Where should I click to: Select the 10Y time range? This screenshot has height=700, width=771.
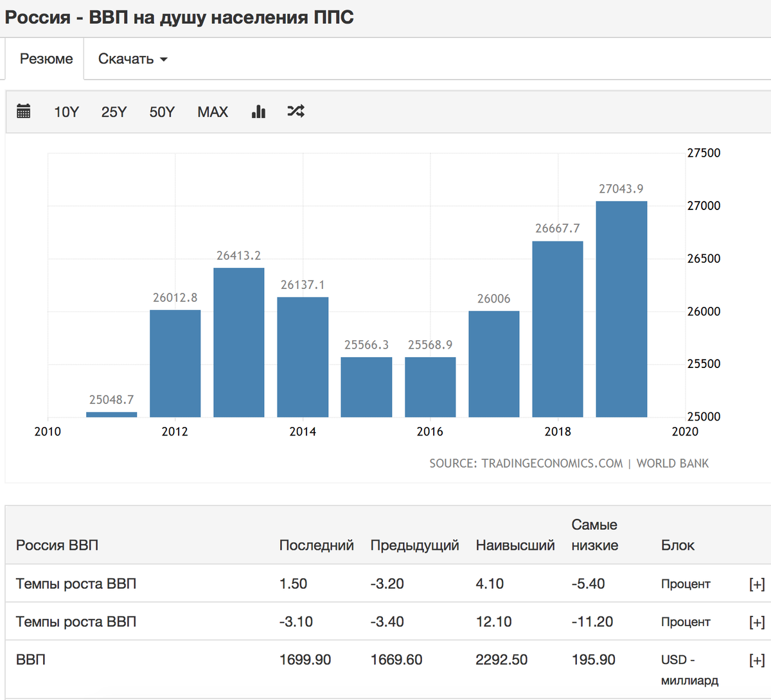pyautogui.click(x=66, y=112)
